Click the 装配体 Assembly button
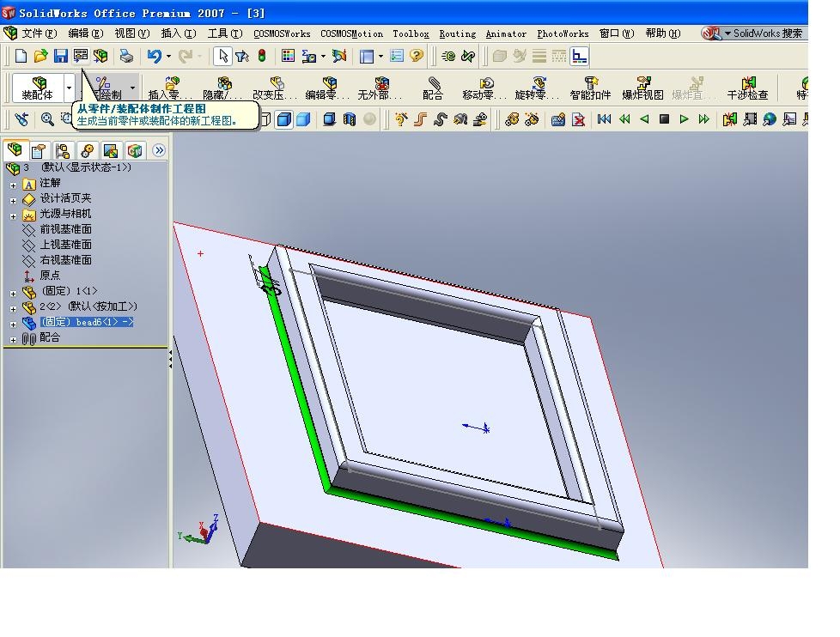 pos(38,88)
